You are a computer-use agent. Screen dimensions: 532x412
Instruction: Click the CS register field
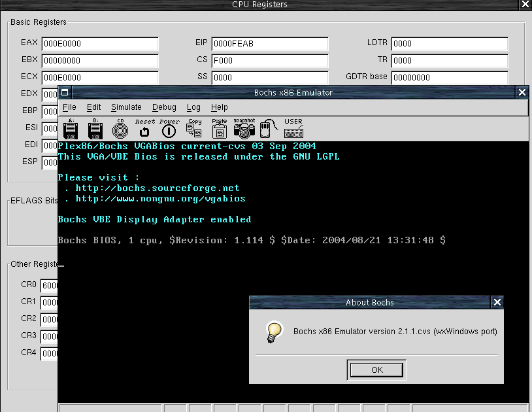(x=270, y=61)
